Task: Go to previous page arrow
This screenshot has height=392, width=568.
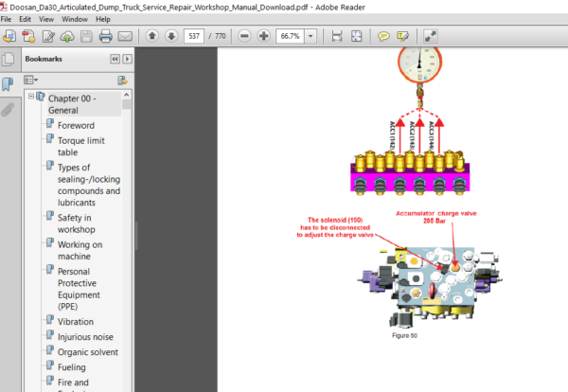Action: point(152,36)
